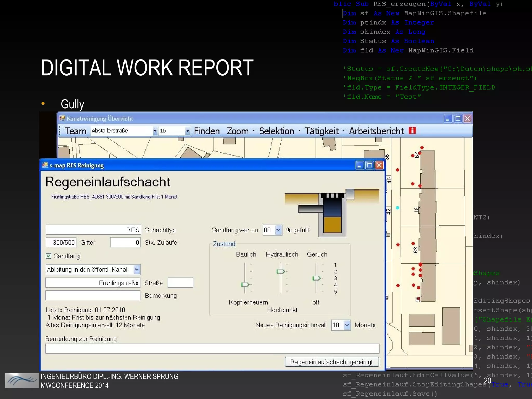Image resolution: width=532 pixels, height=399 pixels.
Task: Click the Stk. Zuläufe count field
Action: pyautogui.click(x=125, y=242)
